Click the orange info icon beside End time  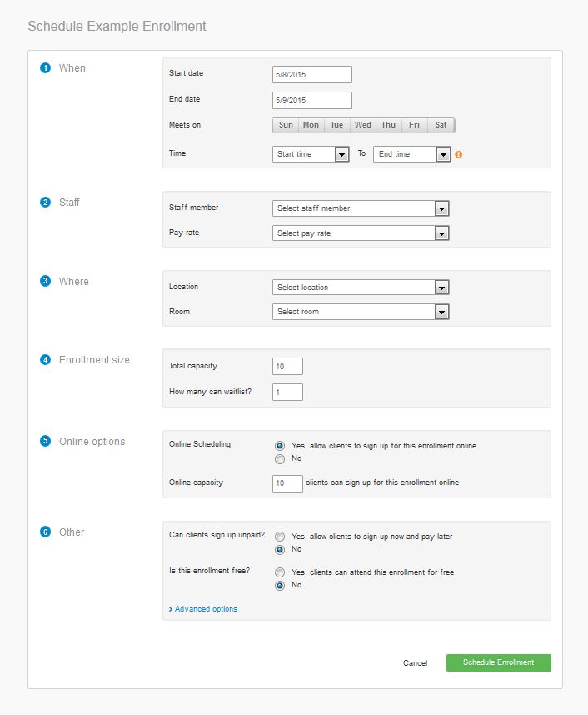pos(458,153)
